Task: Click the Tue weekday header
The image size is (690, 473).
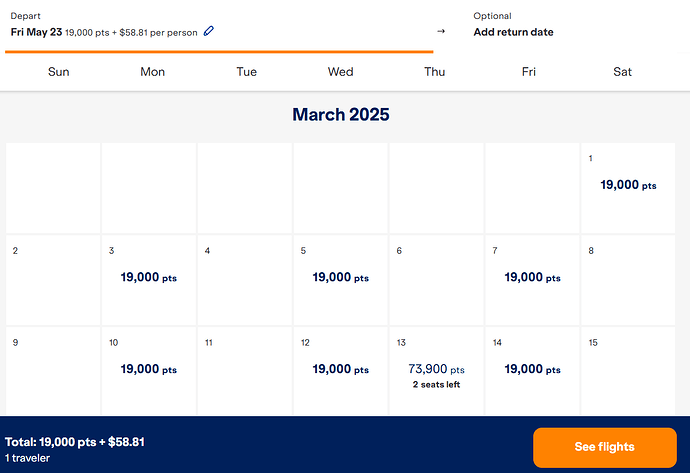Action: (x=246, y=72)
